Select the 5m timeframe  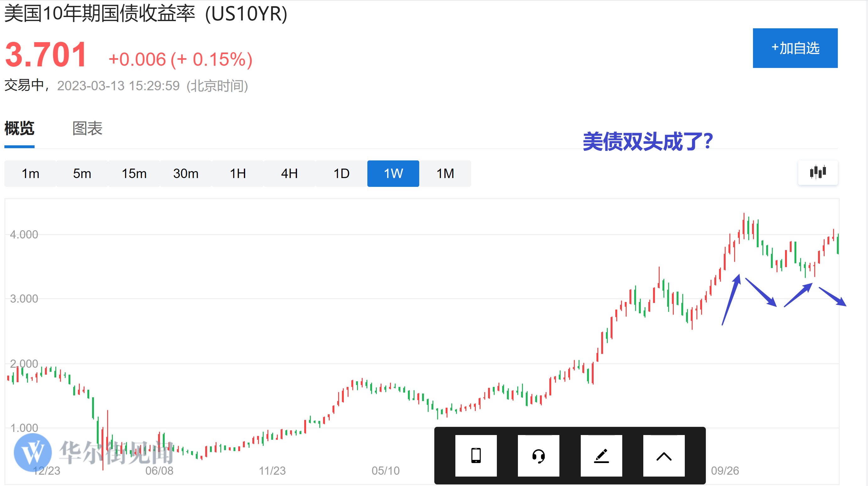point(82,173)
